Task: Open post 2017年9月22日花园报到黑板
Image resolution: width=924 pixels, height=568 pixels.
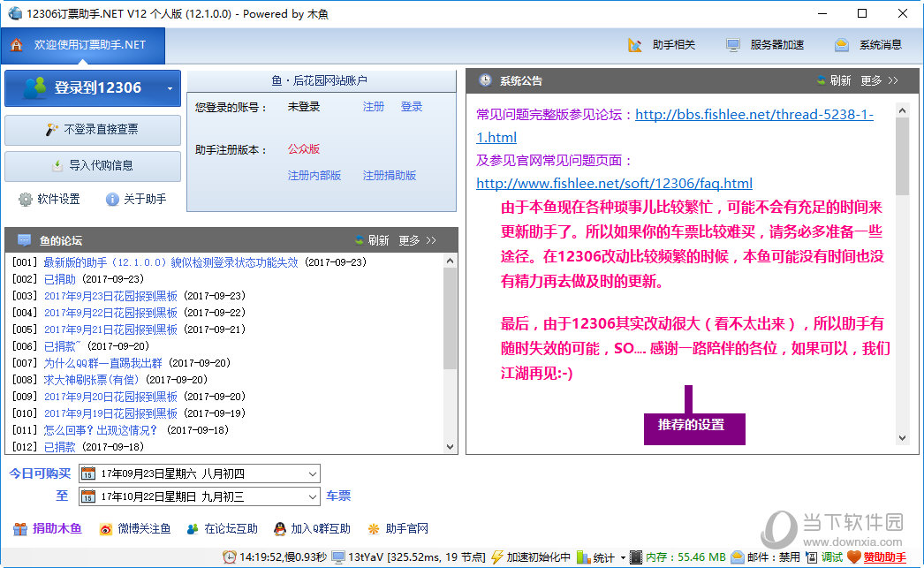Action: (x=110, y=313)
